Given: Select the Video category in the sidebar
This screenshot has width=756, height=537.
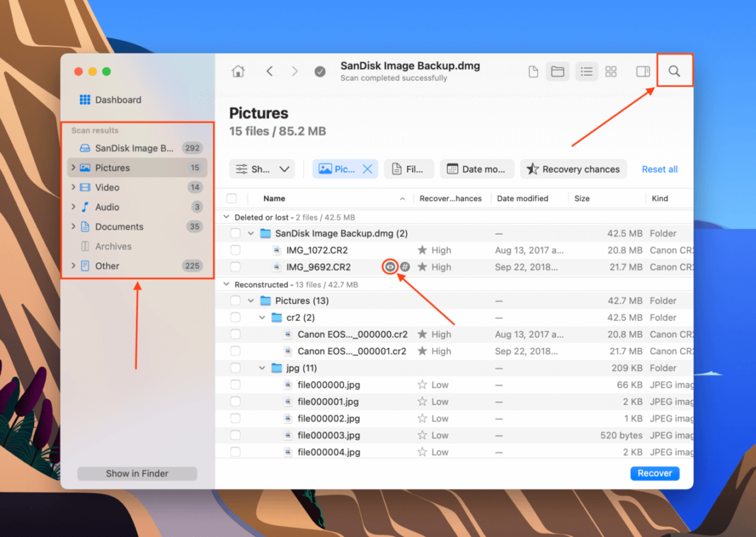Looking at the screenshot, I should [x=108, y=187].
